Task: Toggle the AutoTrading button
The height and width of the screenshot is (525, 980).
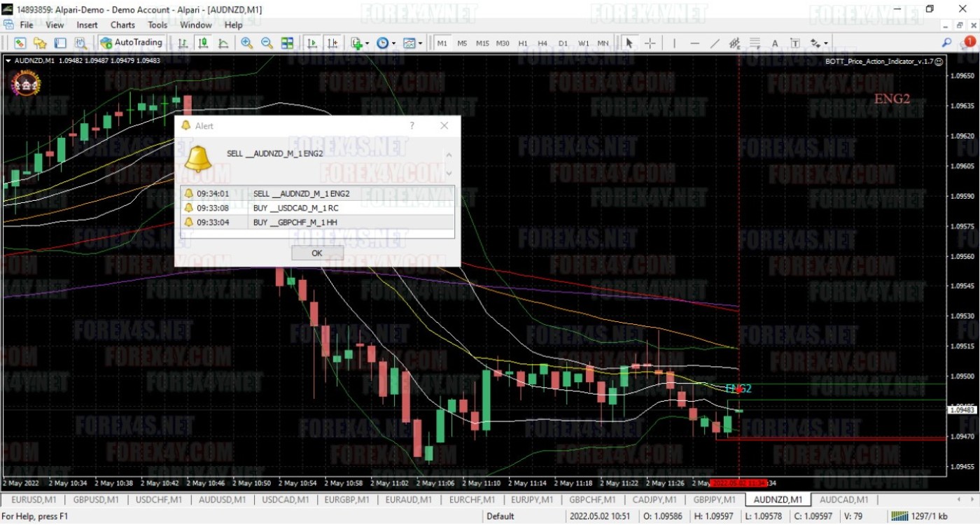Action: tap(132, 43)
